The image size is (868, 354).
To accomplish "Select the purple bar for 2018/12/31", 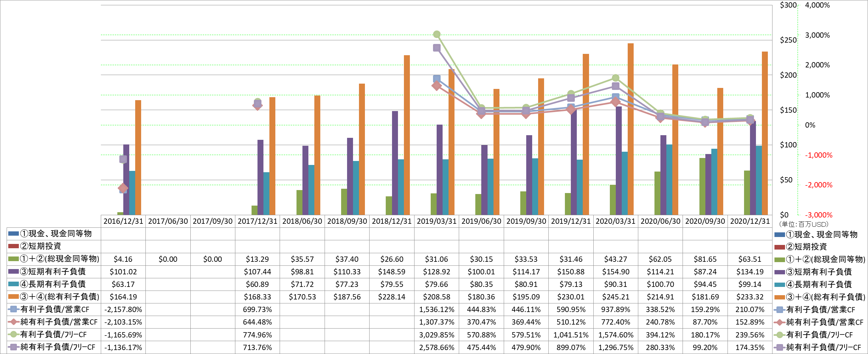I will pyautogui.click(x=395, y=163).
